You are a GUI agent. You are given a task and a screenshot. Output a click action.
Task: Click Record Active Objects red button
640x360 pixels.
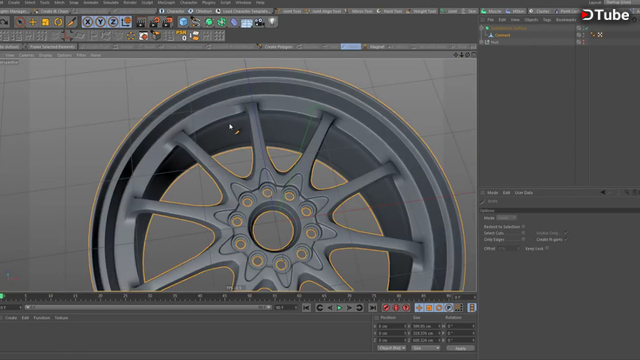pyautogui.click(x=386, y=308)
